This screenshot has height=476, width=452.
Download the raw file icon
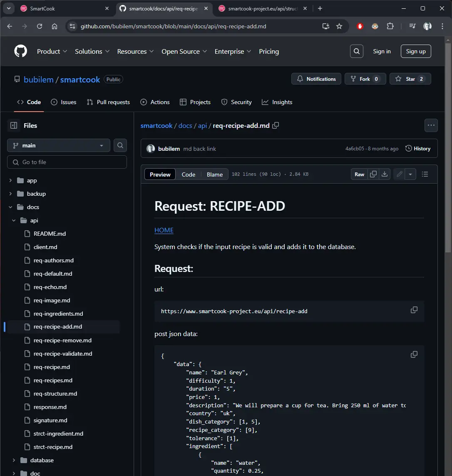384,174
